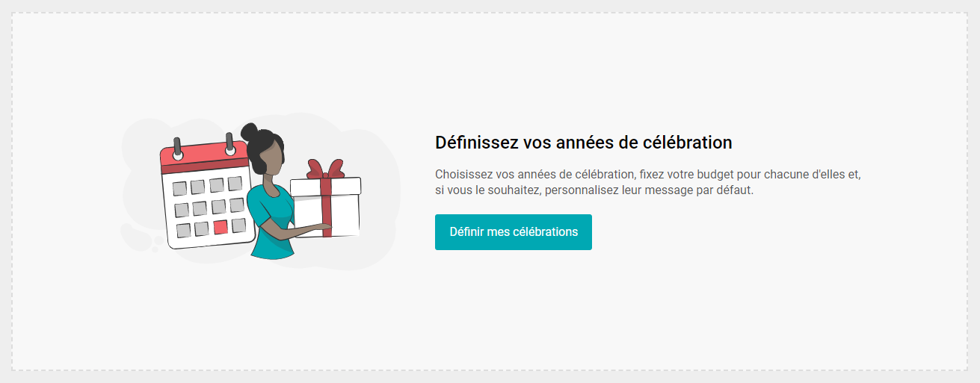Select the red highlighted day on the calendar
The height and width of the screenshot is (383, 980).
tap(221, 227)
